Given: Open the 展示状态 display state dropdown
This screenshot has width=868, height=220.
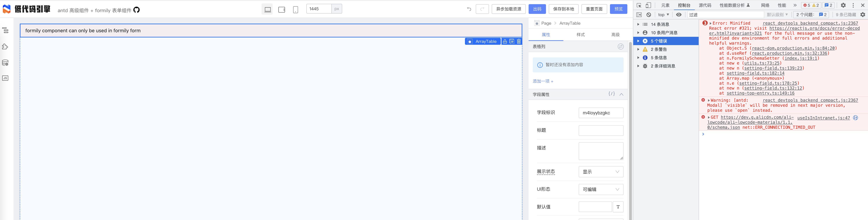Looking at the screenshot, I should point(601,172).
